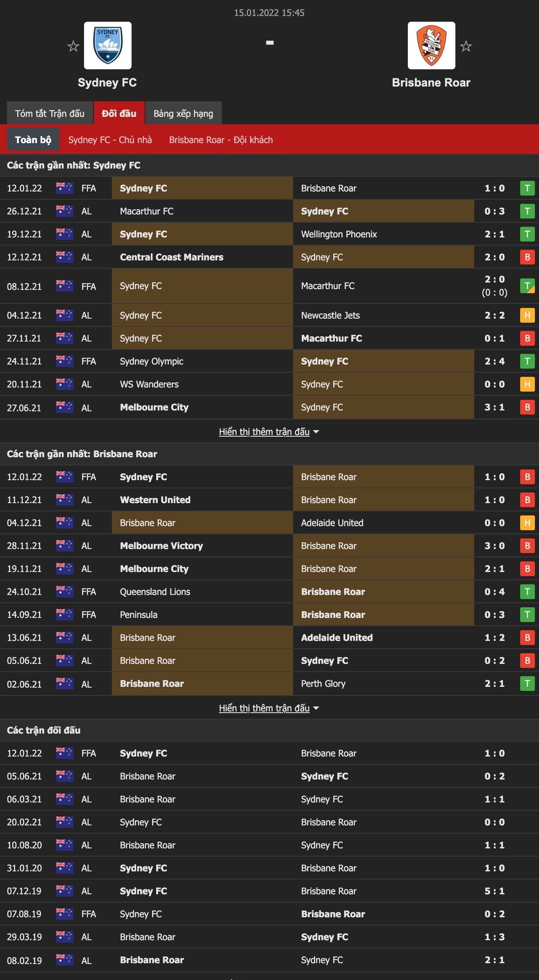Click the B badge on 19.11.21 Melbourne City match
This screenshot has width=539, height=980.
[x=527, y=569]
